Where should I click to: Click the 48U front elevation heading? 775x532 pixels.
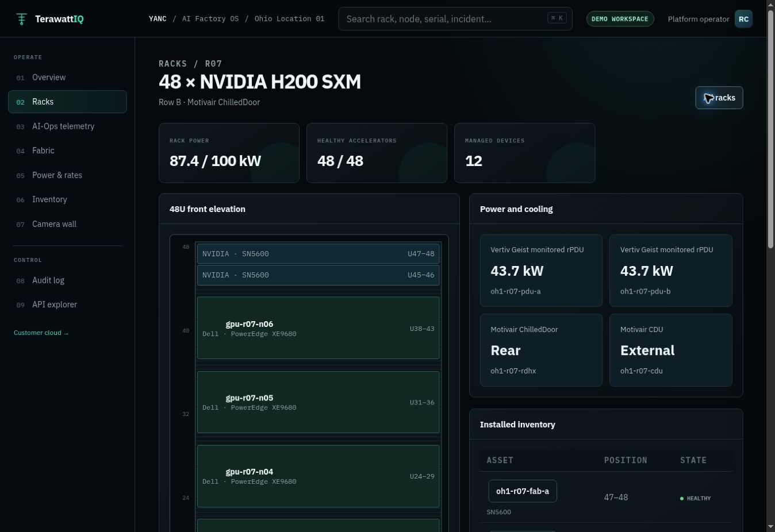click(x=208, y=209)
